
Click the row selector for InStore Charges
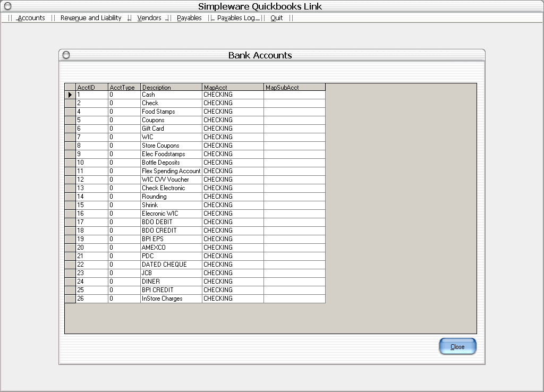point(70,299)
